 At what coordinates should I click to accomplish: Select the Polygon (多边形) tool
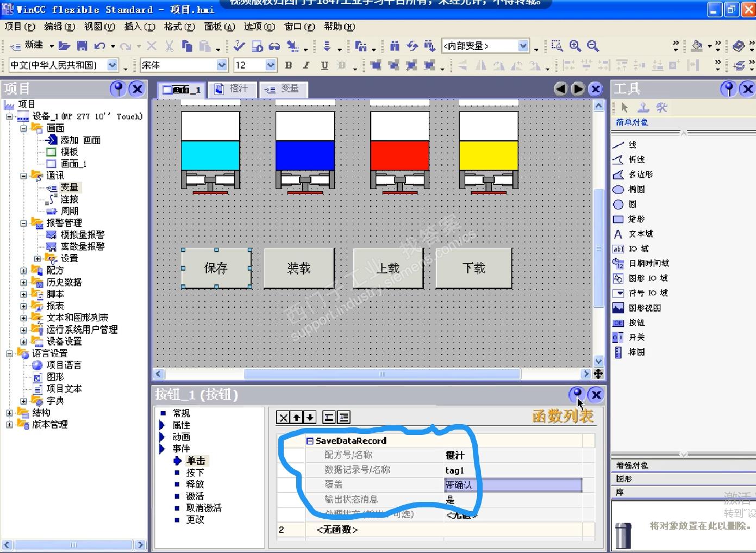click(633, 175)
